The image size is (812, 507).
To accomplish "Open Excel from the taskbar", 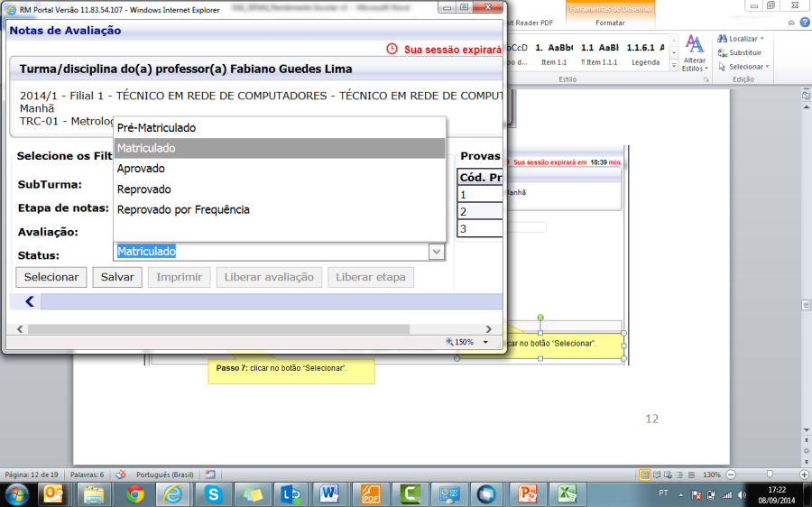I will pyautogui.click(x=566, y=494).
